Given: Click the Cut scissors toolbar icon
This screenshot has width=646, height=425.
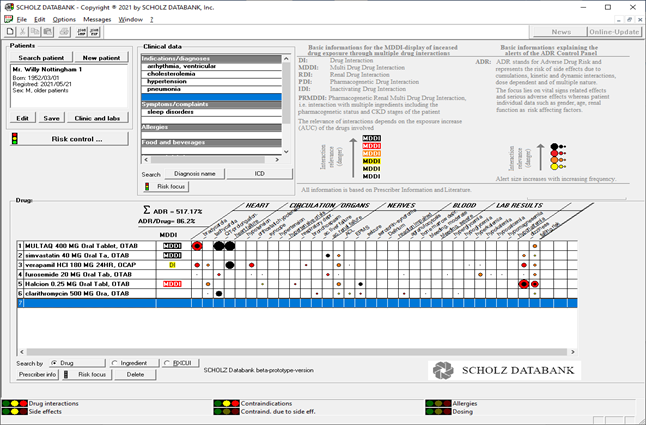Looking at the screenshot, I should tap(23, 32).
